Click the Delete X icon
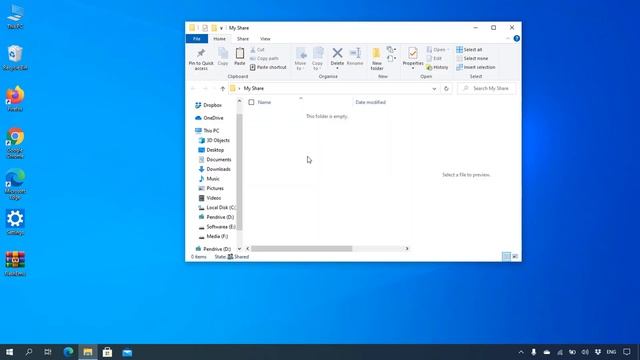Viewport: 640px width, 360px height. (337, 53)
